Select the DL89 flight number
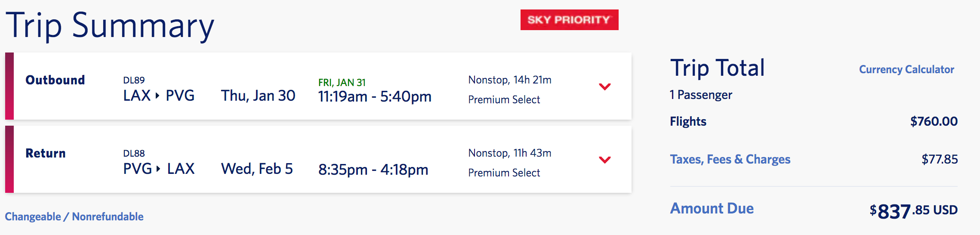Image resolution: width=980 pixels, height=235 pixels. click(134, 80)
